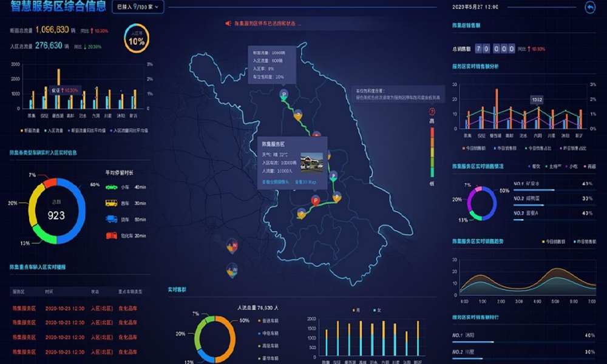Image resolution: width=607 pixels, height=364 pixels.
Task: Click the 人流总量 76,630 人 label
Action: (x=257, y=308)
